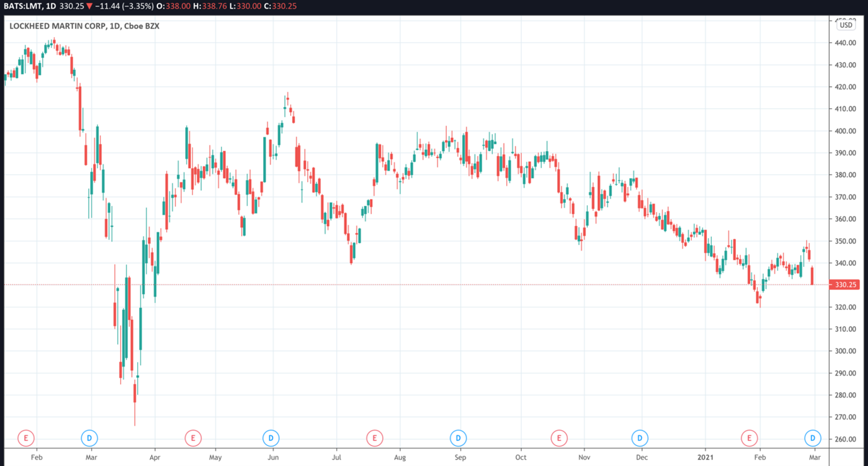
Task: Select the low value L:330.00
Action: (244, 6)
